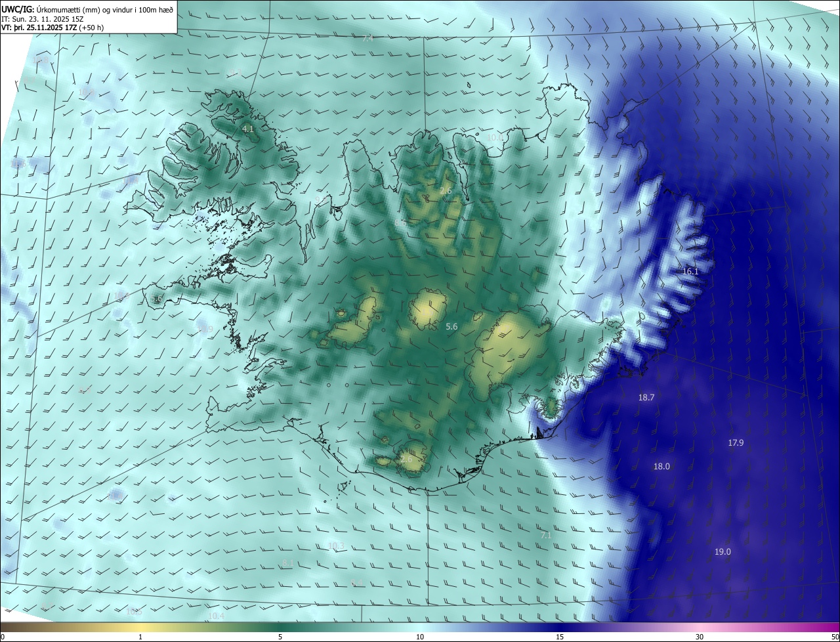
Task: Click the 19.0 value in the southeast ocean
Action: (x=723, y=552)
